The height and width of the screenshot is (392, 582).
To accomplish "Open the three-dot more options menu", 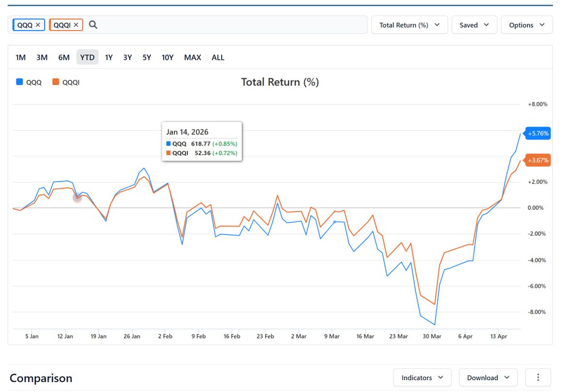I will point(537,377).
